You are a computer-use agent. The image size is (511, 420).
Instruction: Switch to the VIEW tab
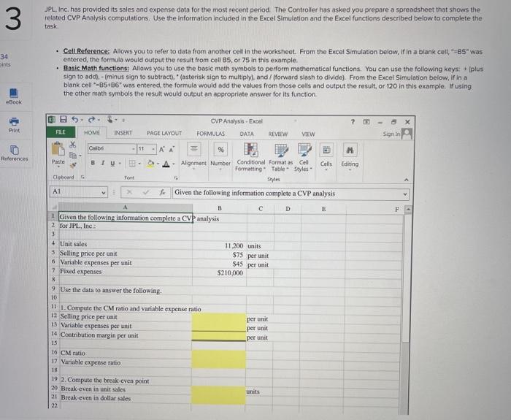coord(308,134)
